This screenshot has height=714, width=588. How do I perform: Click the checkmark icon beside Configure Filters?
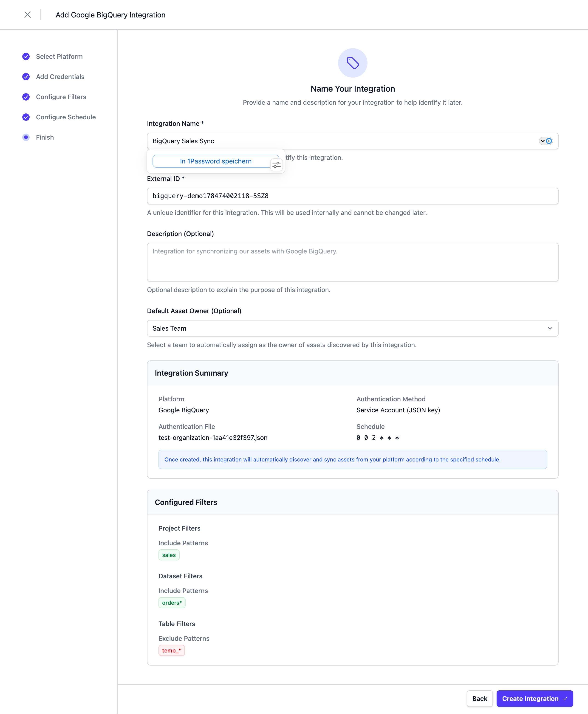[x=26, y=97]
